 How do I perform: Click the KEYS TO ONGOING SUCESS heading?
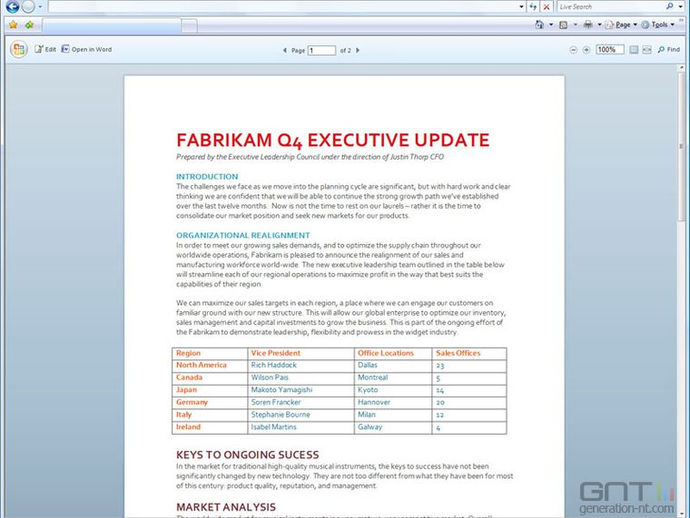[247, 455]
